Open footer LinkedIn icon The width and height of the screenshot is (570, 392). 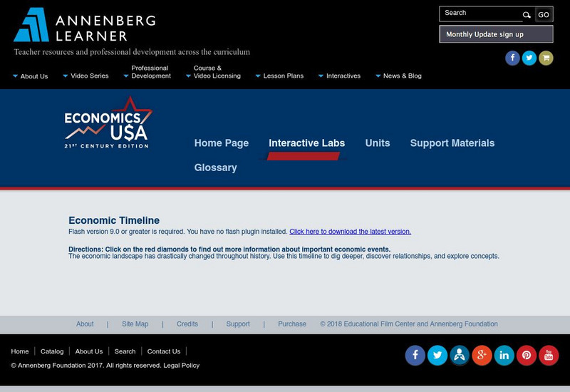[504, 355]
